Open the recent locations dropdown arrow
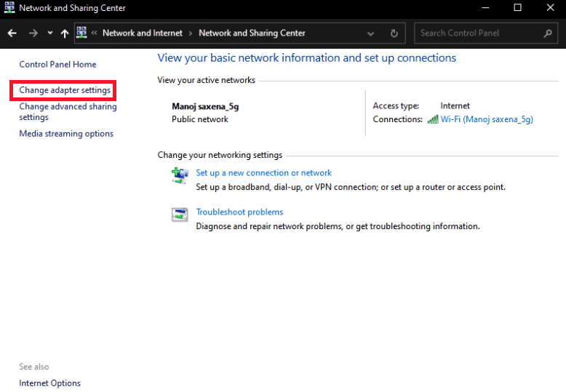The image size is (566, 392). [49, 33]
